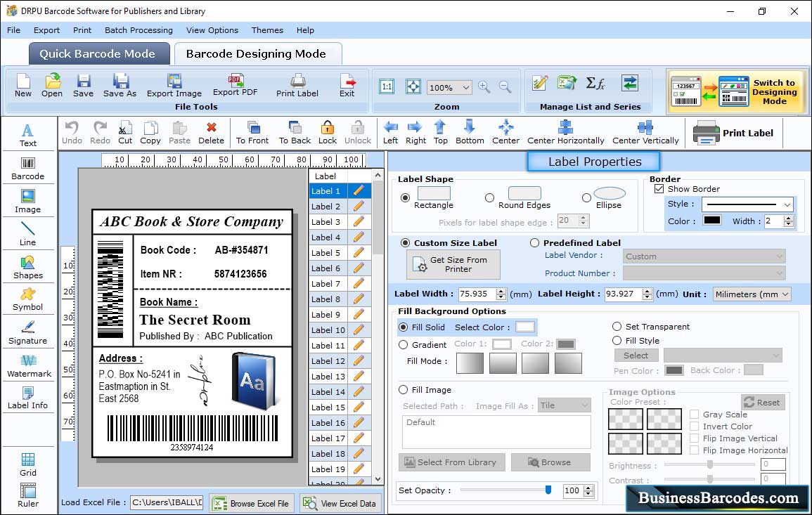The image size is (812, 515).
Task: Choose the Image tool in sidebar
Action: pyautogui.click(x=28, y=202)
